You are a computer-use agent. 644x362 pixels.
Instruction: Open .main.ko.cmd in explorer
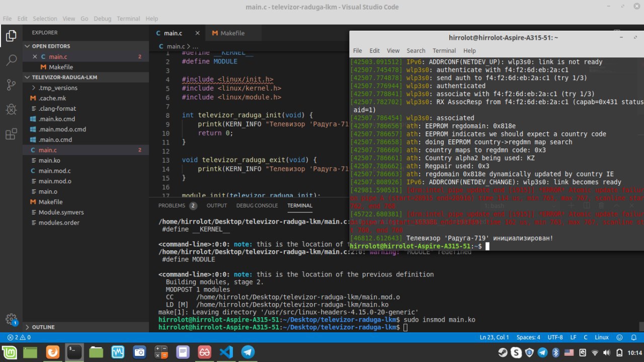[57, 119]
